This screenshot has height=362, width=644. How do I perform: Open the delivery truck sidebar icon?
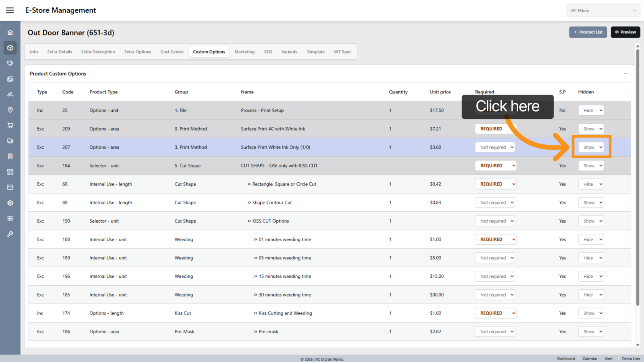coord(10,141)
